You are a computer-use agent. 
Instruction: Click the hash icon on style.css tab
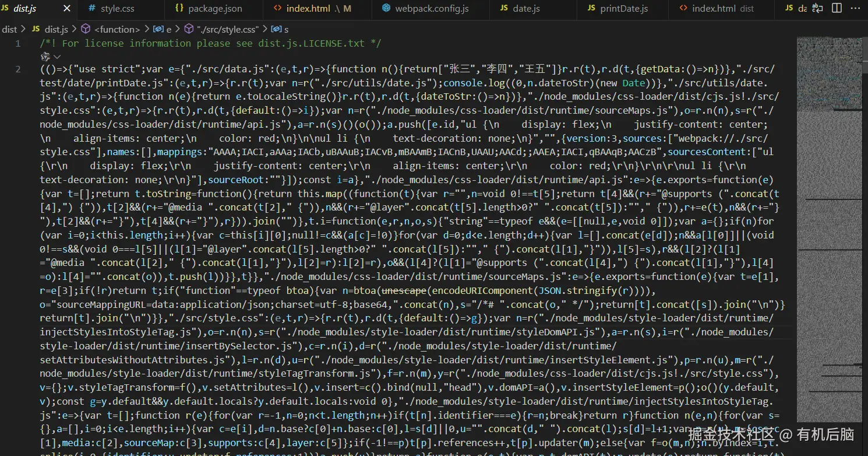pyautogui.click(x=91, y=8)
